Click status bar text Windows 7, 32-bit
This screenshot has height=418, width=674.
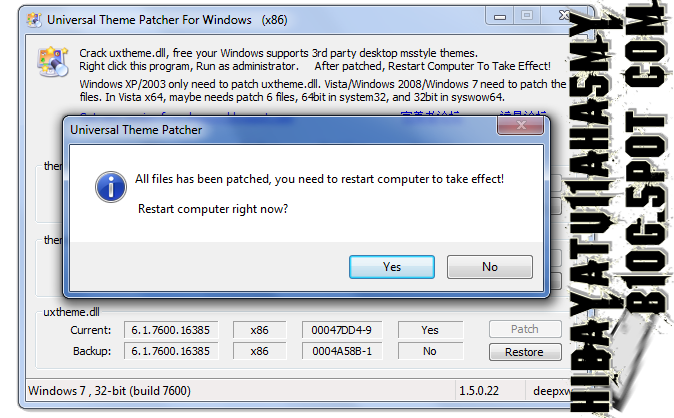tap(110, 390)
